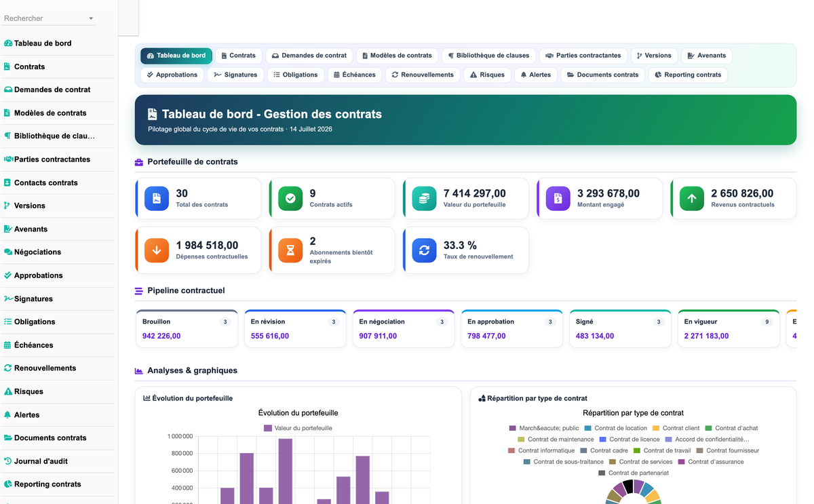The width and height of the screenshot is (814, 504).
Task: Click the Dépenses contractuelles down-arrow icon
Action: click(157, 250)
